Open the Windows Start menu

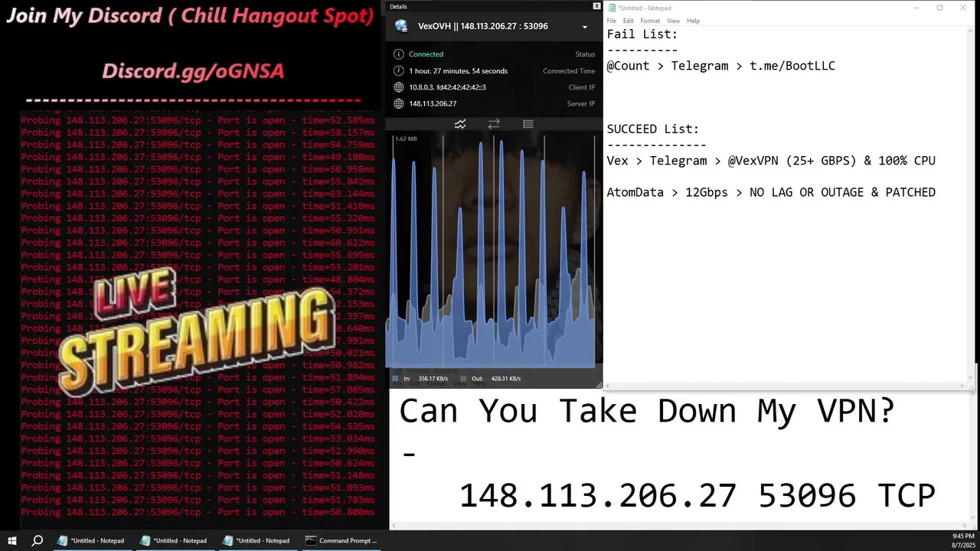pos(12,540)
